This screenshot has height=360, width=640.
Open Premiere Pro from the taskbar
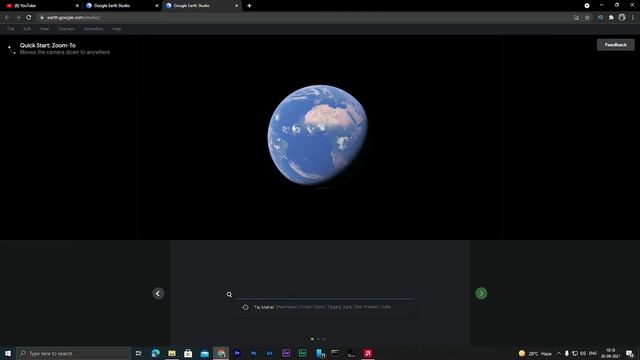(237, 353)
